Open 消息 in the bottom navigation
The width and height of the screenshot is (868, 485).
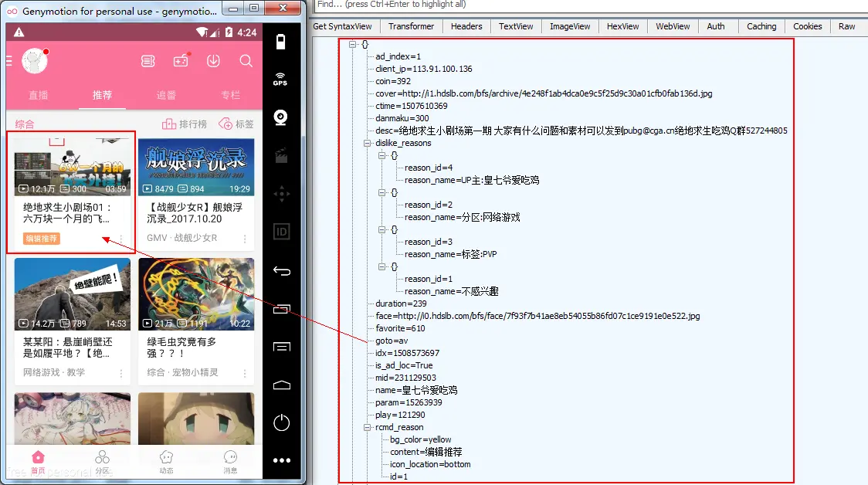229,459
